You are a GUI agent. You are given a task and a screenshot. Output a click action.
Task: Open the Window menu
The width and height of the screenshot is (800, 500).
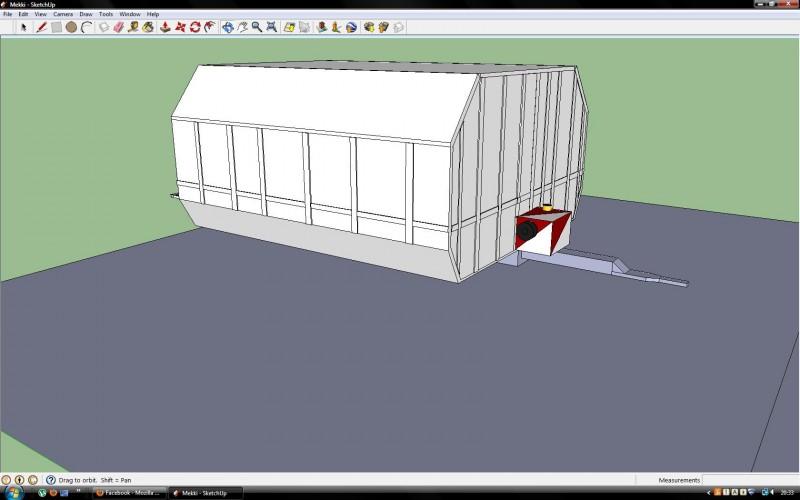130,14
